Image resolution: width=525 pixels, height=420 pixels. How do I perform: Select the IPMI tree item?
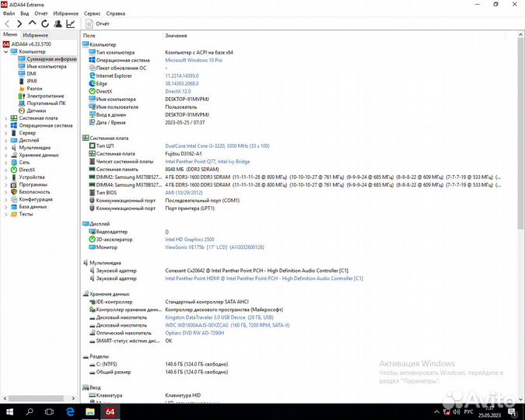(x=32, y=81)
